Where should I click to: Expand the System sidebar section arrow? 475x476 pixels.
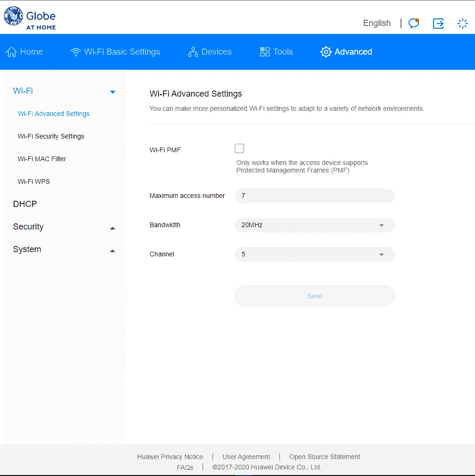pos(113,251)
